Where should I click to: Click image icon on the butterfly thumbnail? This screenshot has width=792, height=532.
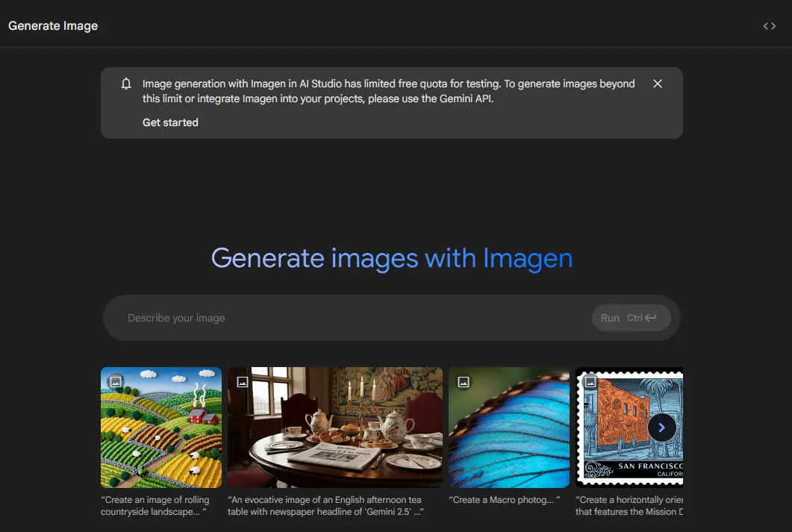pos(464,382)
